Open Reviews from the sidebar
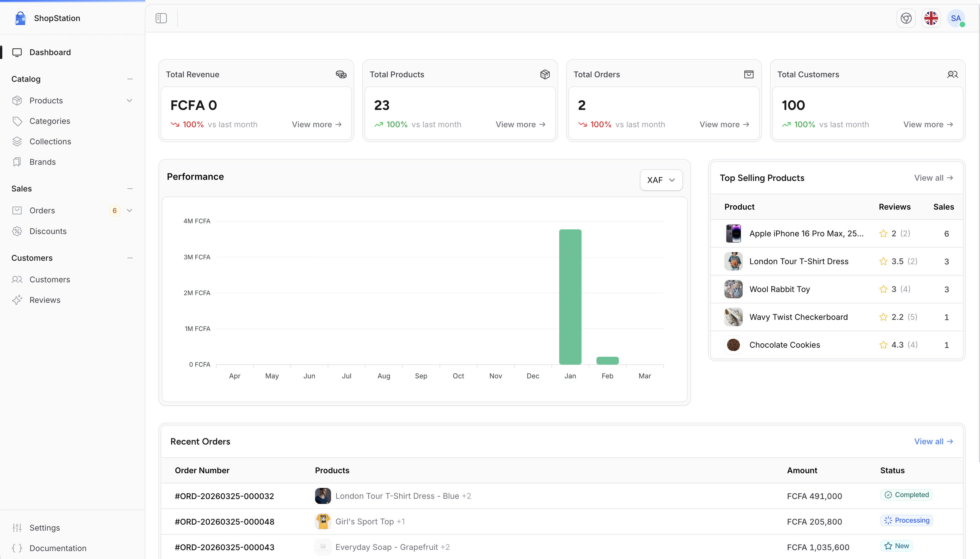 point(45,300)
